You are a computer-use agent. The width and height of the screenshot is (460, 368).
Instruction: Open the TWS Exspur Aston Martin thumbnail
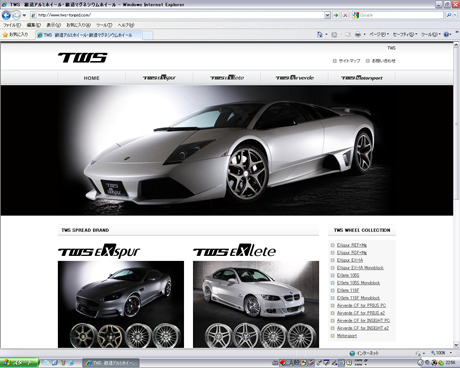click(121, 304)
